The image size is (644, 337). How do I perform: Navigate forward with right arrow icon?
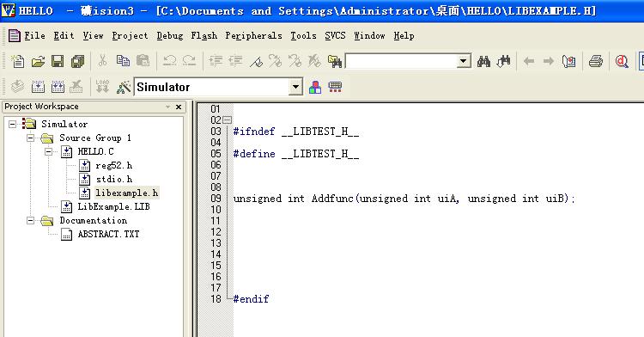[549, 61]
